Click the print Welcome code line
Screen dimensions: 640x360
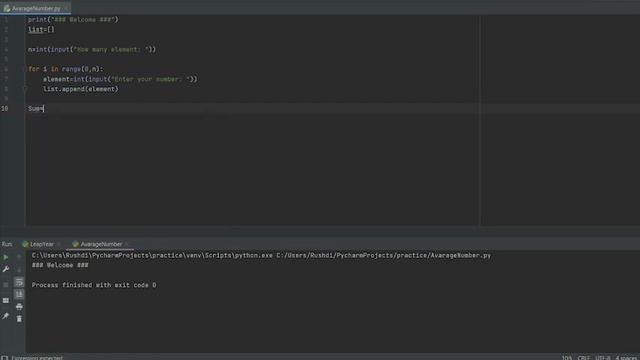73,20
